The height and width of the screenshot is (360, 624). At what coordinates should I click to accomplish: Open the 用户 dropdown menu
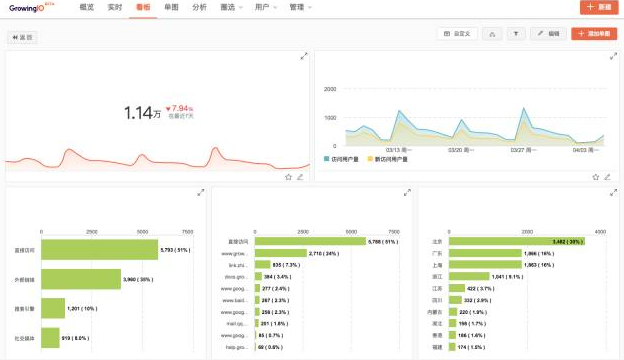click(266, 7)
